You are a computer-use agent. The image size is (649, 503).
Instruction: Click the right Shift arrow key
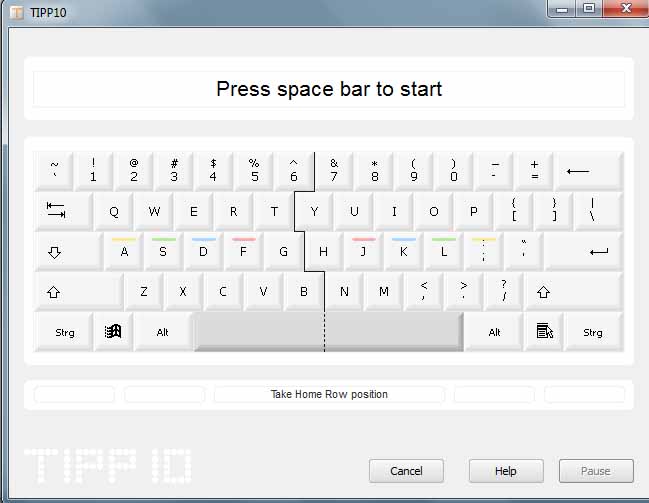(x=573, y=291)
